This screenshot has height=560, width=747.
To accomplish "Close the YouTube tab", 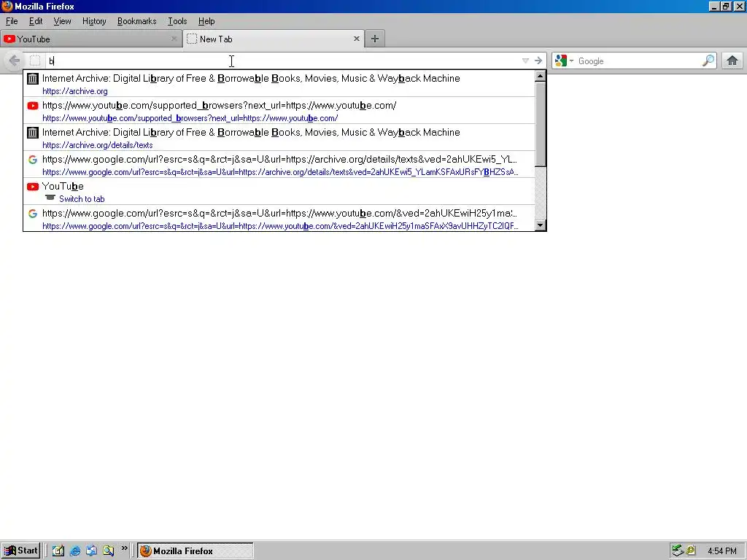I will click(x=174, y=39).
